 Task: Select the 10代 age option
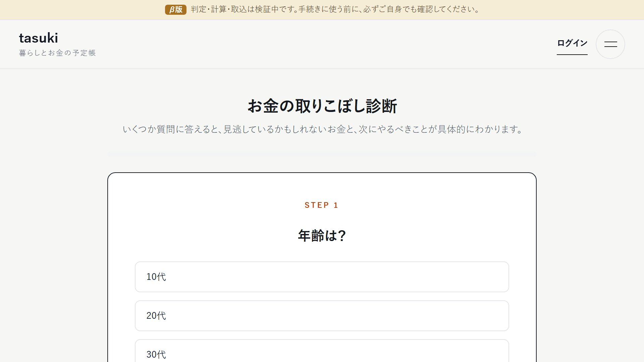click(322, 277)
